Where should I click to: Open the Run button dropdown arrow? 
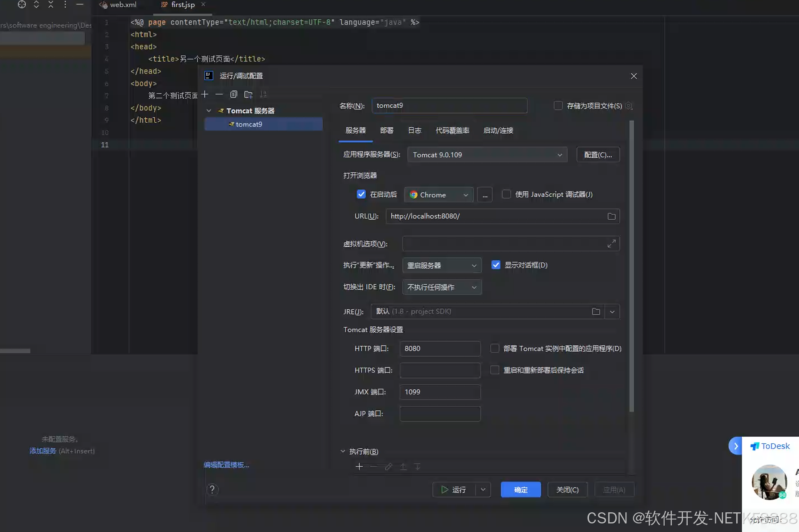pos(483,490)
